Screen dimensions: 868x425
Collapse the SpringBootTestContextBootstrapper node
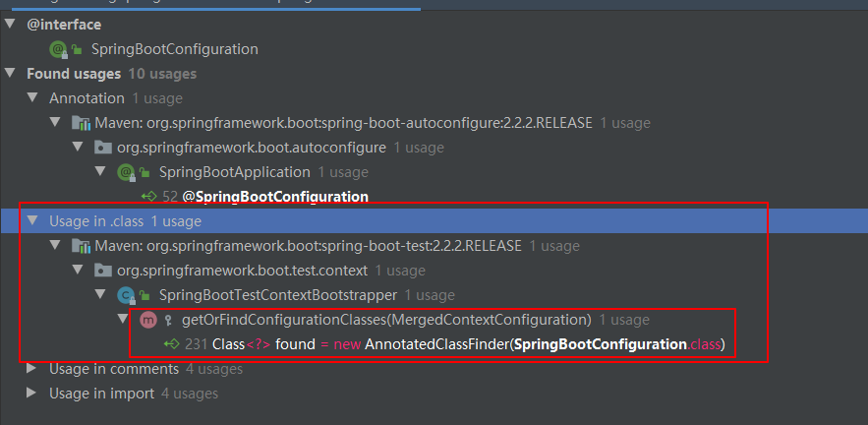100,294
